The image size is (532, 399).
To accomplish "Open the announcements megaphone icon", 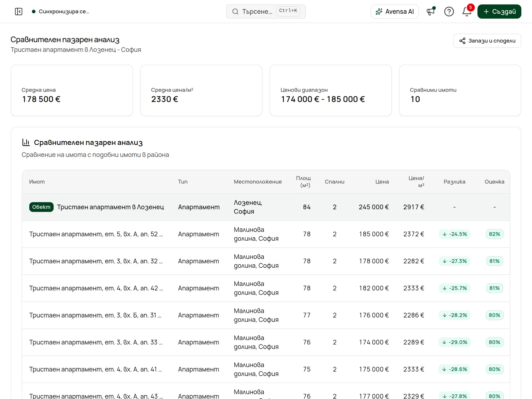I will (x=431, y=12).
